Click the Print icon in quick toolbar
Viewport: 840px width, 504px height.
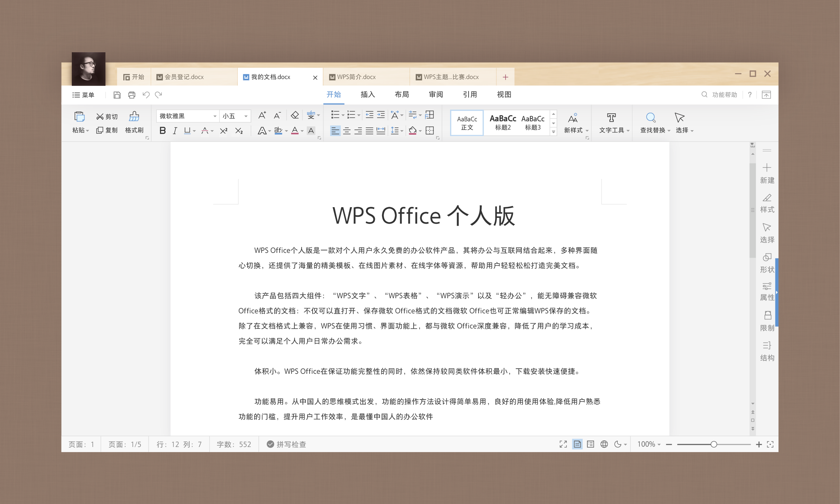click(132, 95)
